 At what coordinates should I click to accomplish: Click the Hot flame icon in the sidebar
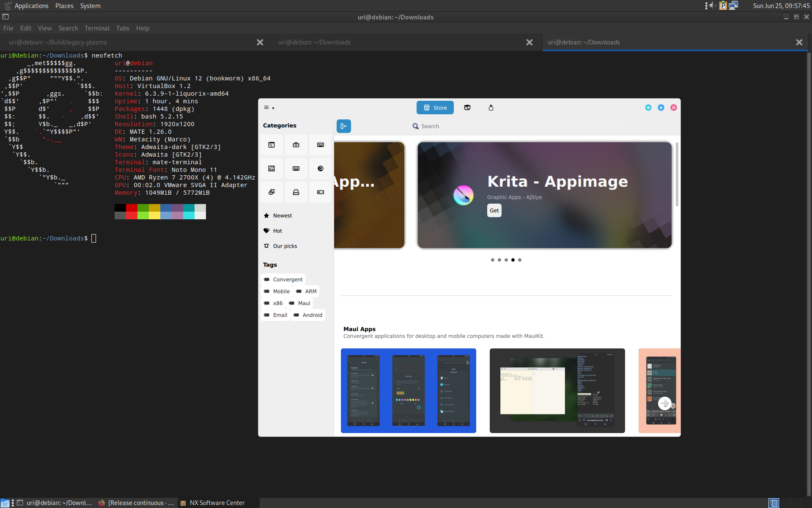pyautogui.click(x=267, y=231)
